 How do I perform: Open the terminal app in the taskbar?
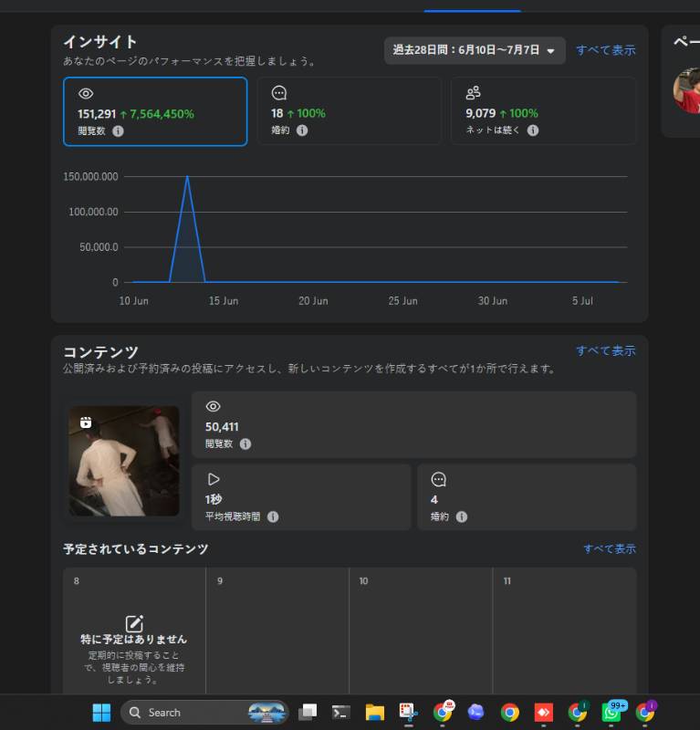pyautogui.click(x=340, y=712)
